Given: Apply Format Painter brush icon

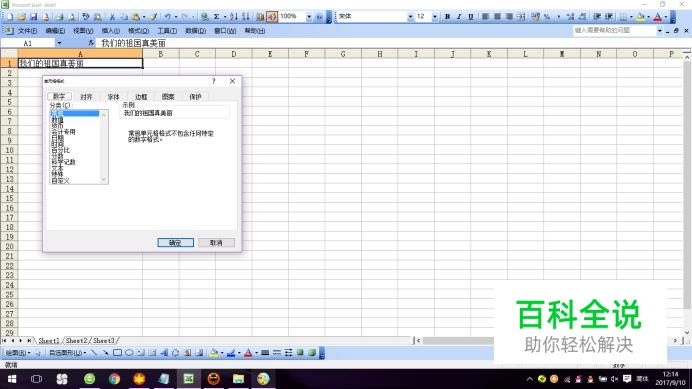Looking at the screenshot, I should click(x=153, y=17).
